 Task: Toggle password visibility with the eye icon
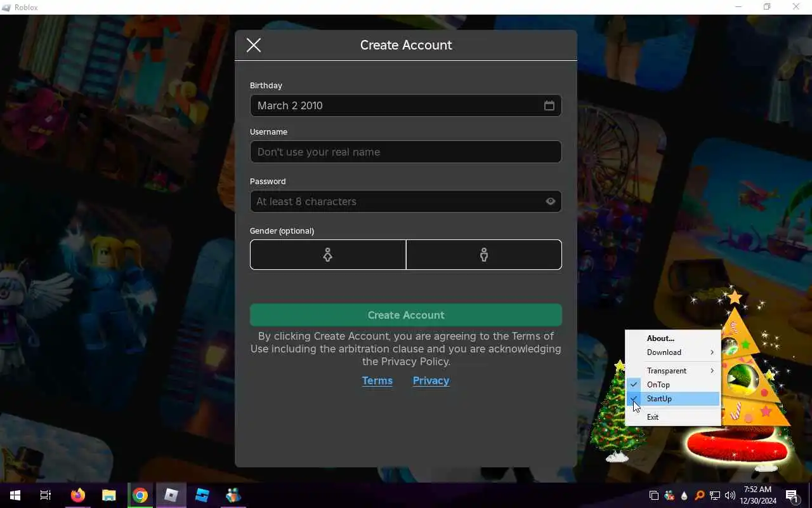tap(551, 201)
